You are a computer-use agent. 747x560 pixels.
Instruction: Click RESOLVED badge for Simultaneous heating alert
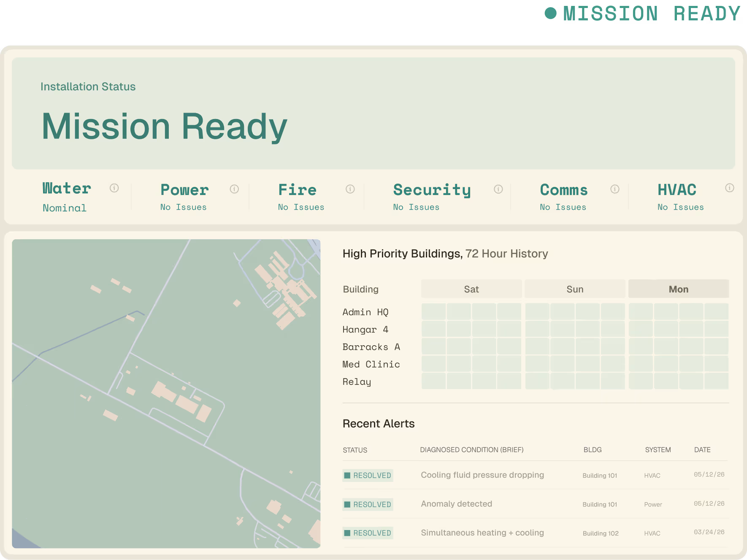368,533
